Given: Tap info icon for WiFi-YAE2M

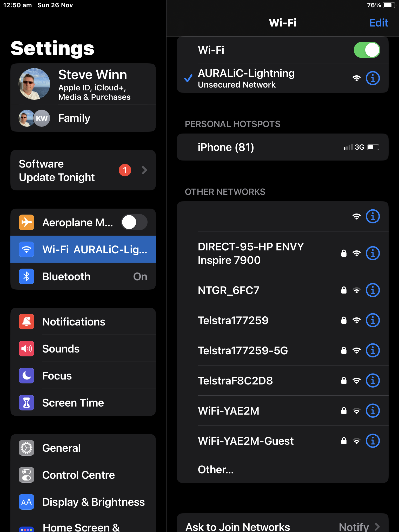Looking at the screenshot, I should (373, 411).
